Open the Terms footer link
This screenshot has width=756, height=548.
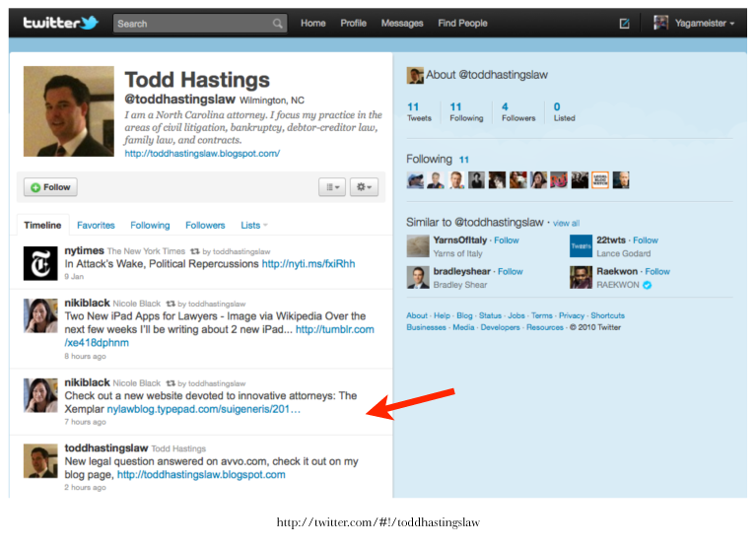point(541,315)
